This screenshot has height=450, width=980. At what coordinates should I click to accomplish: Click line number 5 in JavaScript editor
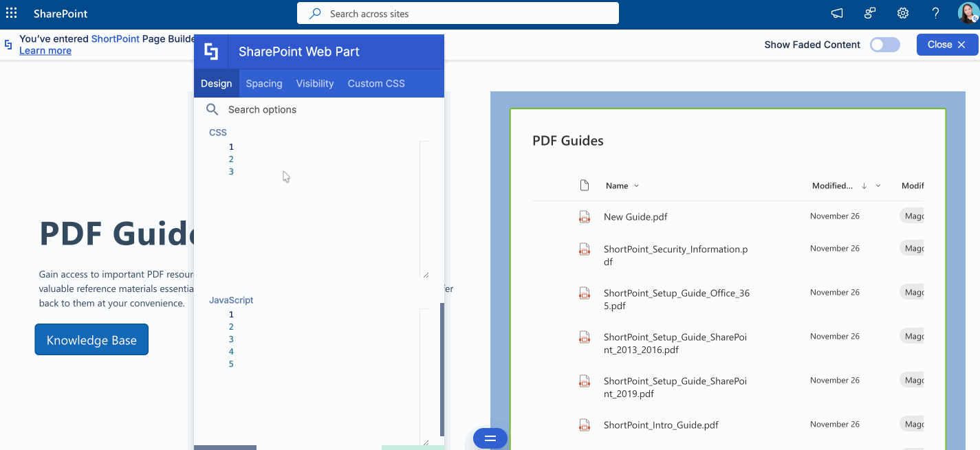[x=231, y=364]
